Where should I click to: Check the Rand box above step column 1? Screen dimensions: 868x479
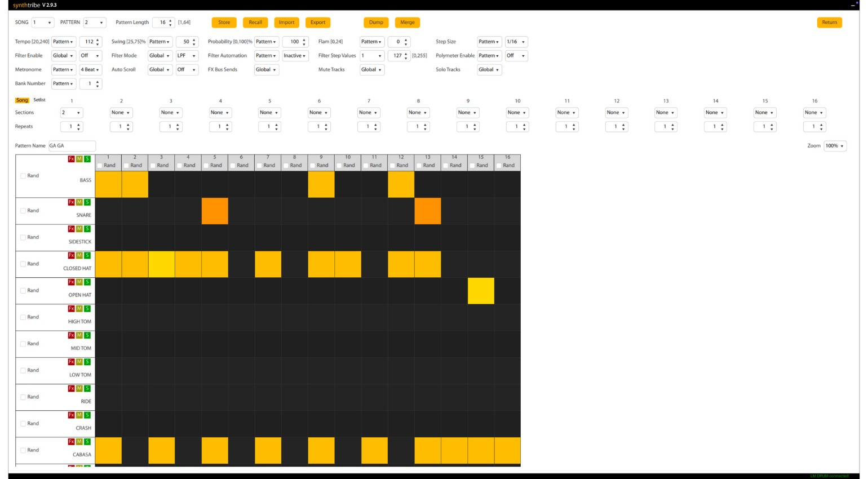click(x=99, y=165)
